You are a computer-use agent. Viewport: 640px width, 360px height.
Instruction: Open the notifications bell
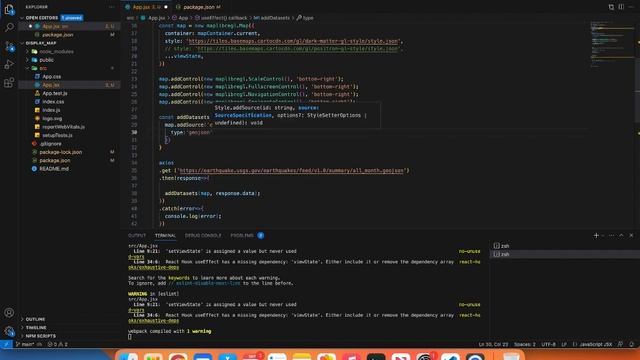click(x=631, y=344)
